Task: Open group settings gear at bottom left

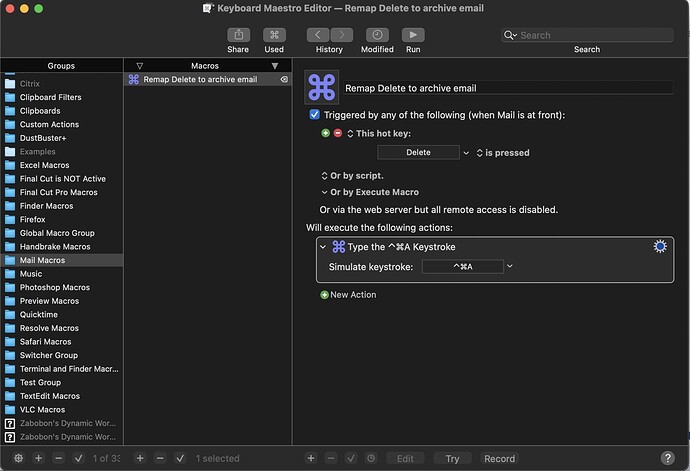Action: point(18,458)
